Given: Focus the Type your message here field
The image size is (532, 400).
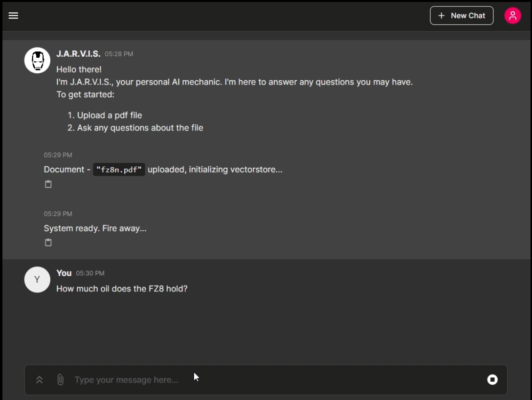Looking at the screenshot, I should click(x=275, y=379).
